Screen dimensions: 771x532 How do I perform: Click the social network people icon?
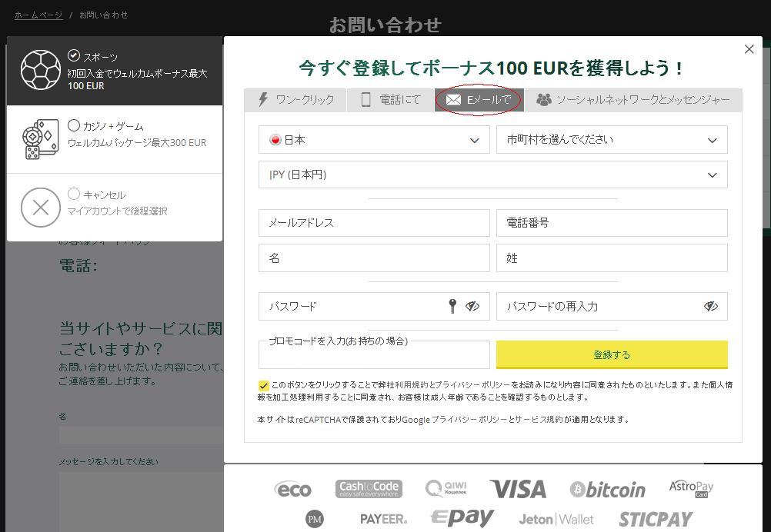(544, 100)
